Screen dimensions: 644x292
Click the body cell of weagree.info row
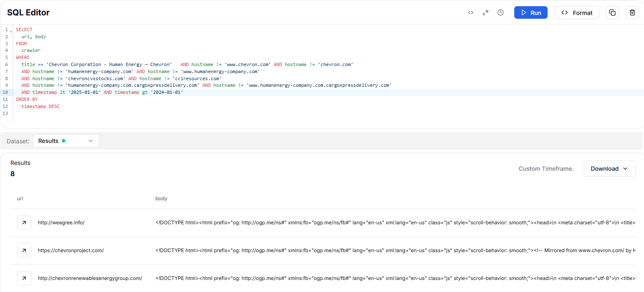(395, 223)
